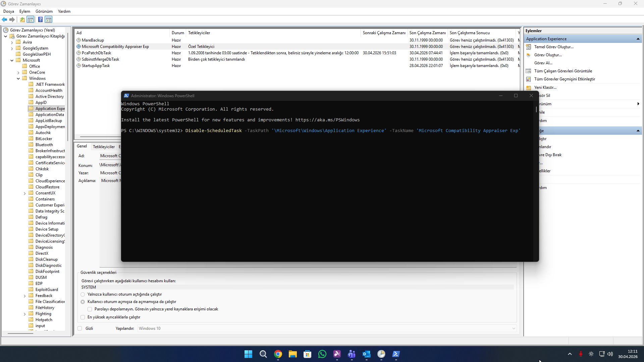Expand the GoogleSystem folder node
Viewport: 644px width, 362px height.
tap(12, 48)
